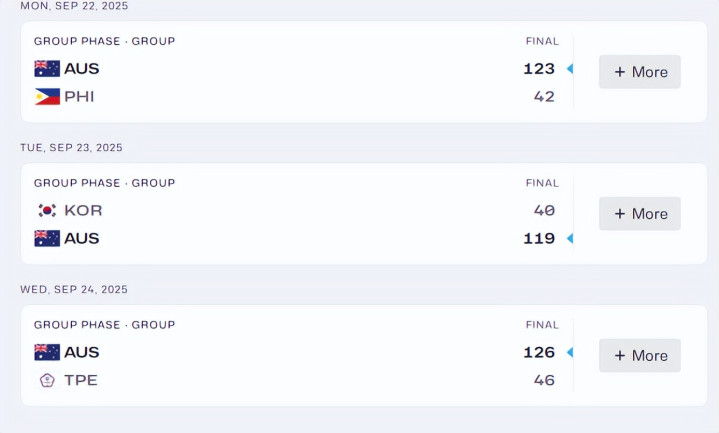Click the South Korea flag icon

point(47,211)
